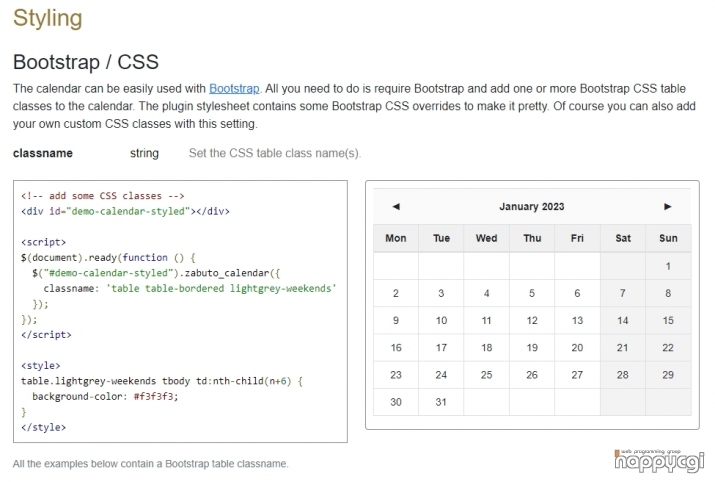The width and height of the screenshot is (715, 482).
Task: Select day 8 in the calendar
Action: (x=668, y=293)
